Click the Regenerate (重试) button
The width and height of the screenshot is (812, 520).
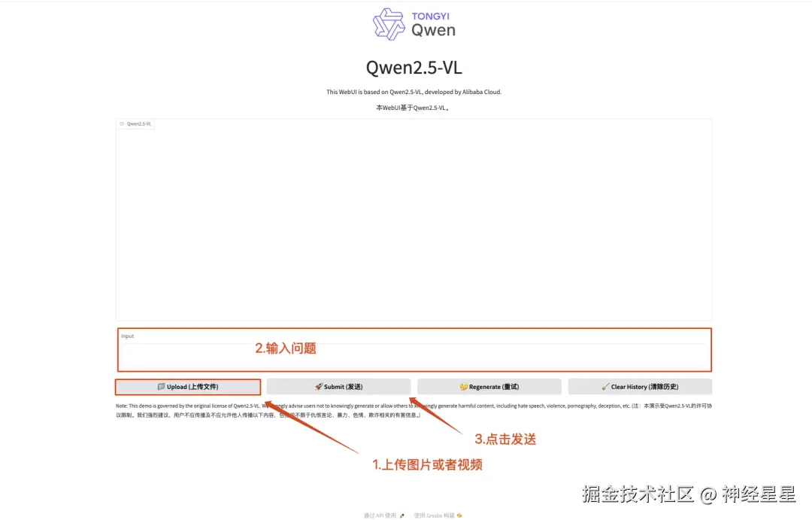coord(489,387)
